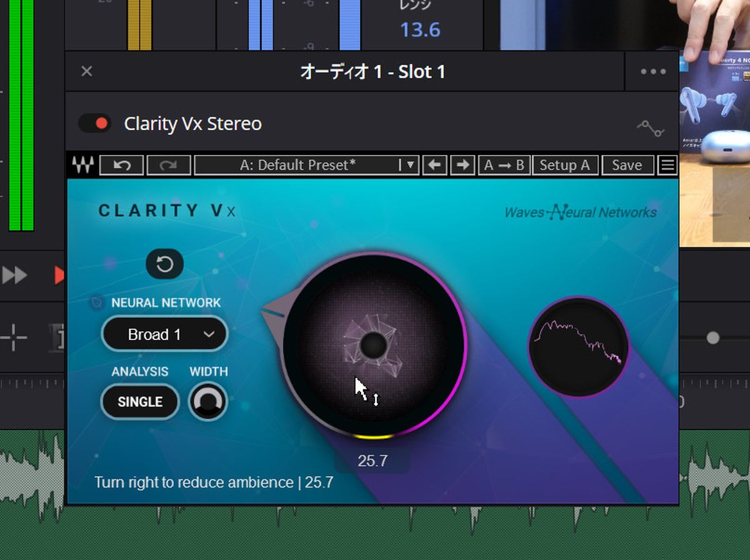Click the CLARITY Vx title text
The height and width of the screenshot is (560, 750).
167,211
